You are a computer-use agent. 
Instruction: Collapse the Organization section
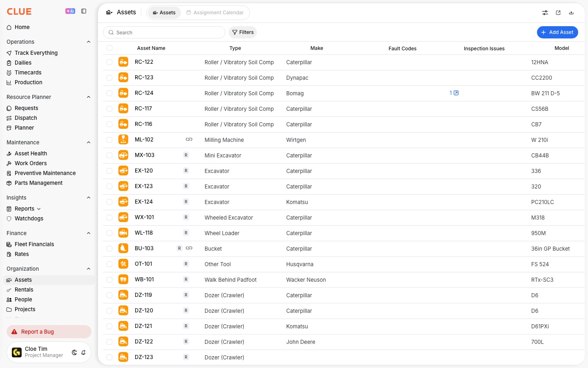coord(89,269)
